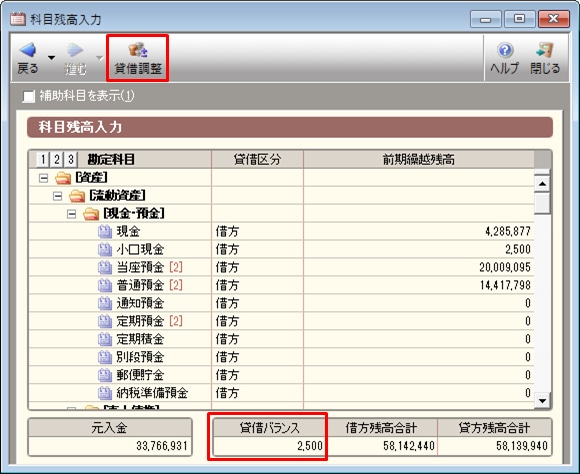
Task: Click the 流動資産 folder icon
Action: (x=77, y=196)
